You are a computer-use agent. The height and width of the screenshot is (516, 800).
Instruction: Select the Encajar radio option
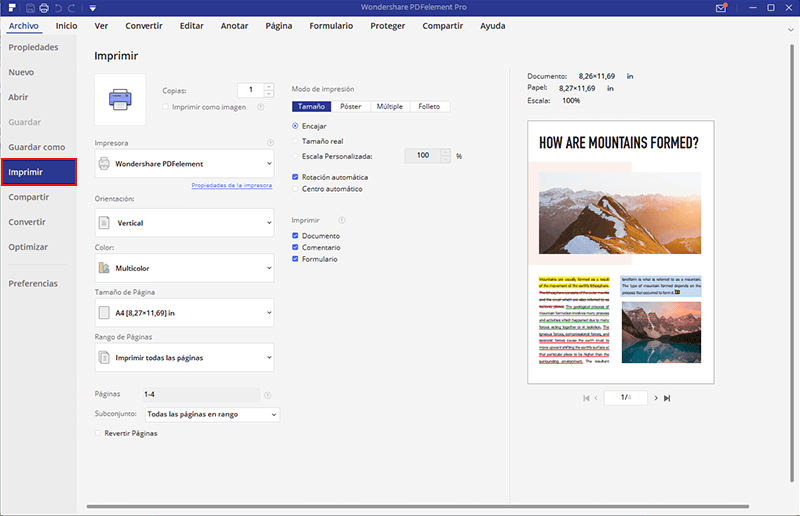[x=295, y=126]
